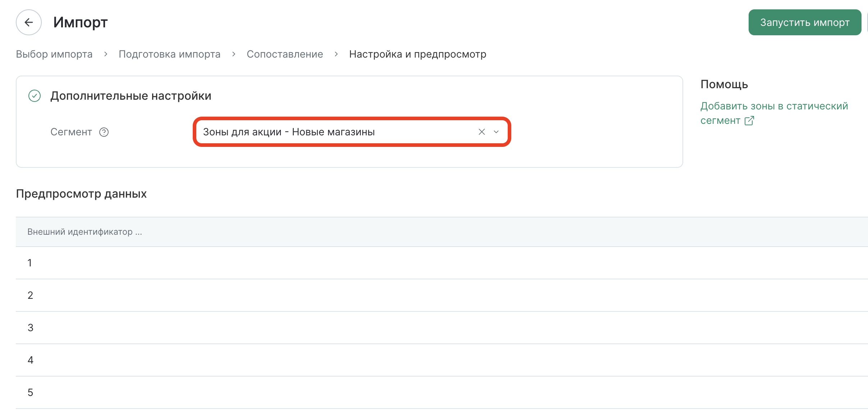Select preview row with value 5
The image size is (868, 414).
(442, 392)
